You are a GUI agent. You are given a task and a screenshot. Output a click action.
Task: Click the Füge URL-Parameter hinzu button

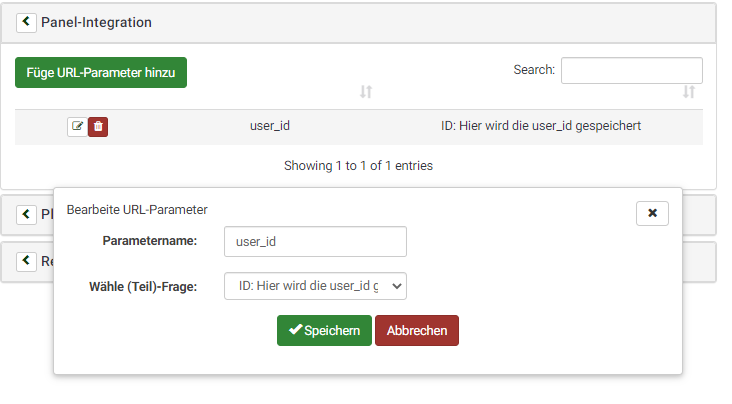pyautogui.click(x=101, y=73)
